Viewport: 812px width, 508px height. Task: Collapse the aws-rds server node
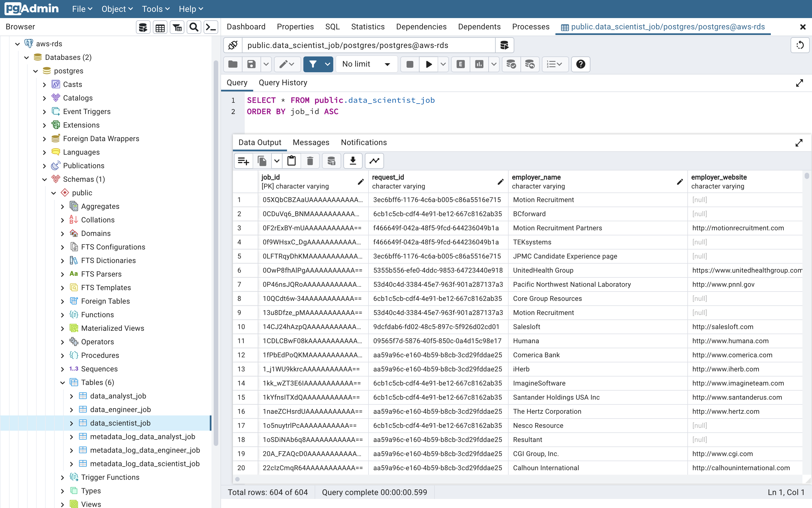click(x=17, y=44)
